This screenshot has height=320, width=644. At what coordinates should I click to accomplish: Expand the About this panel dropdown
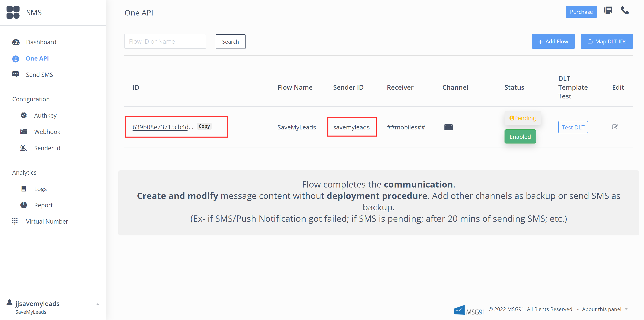point(626,309)
